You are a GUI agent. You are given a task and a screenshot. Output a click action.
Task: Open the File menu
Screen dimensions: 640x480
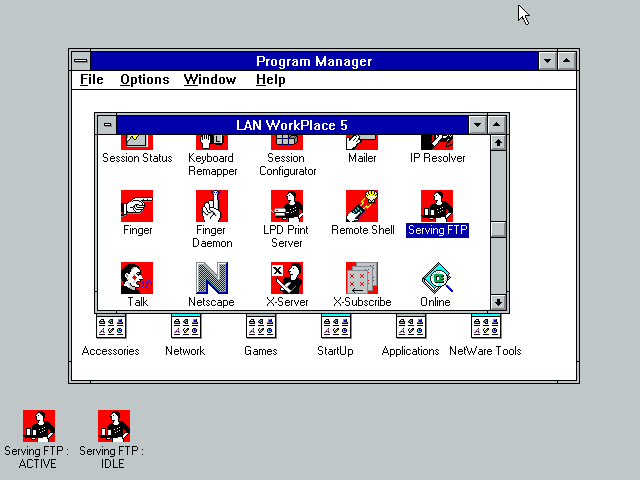(91, 80)
